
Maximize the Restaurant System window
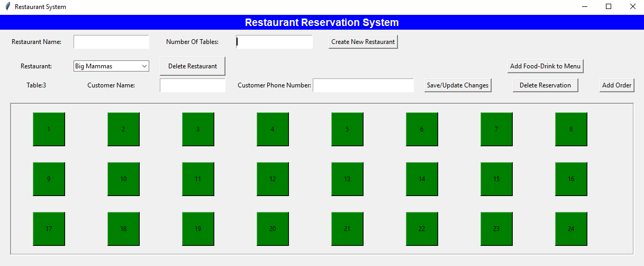coord(609,7)
